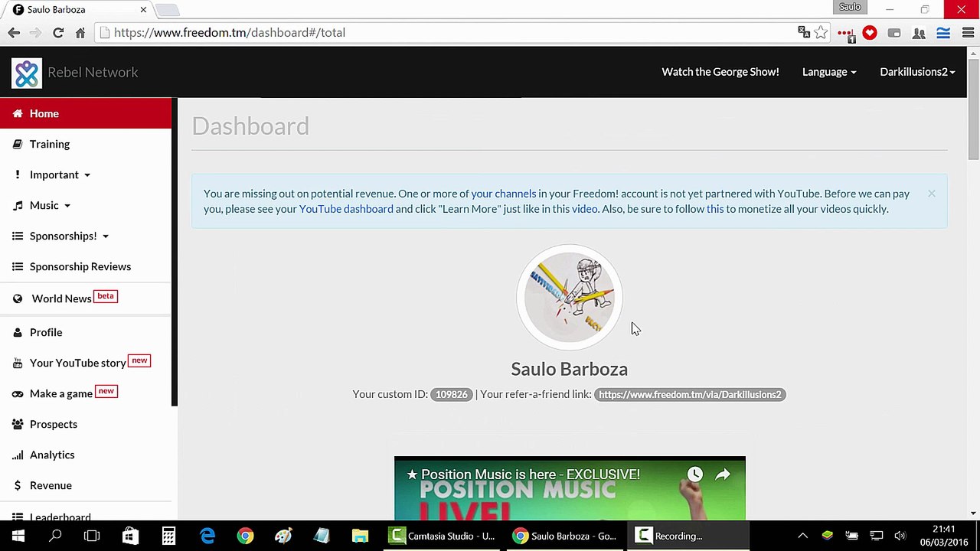The image size is (980, 551).
Task: Open the volume control in tray
Action: [x=900, y=536]
